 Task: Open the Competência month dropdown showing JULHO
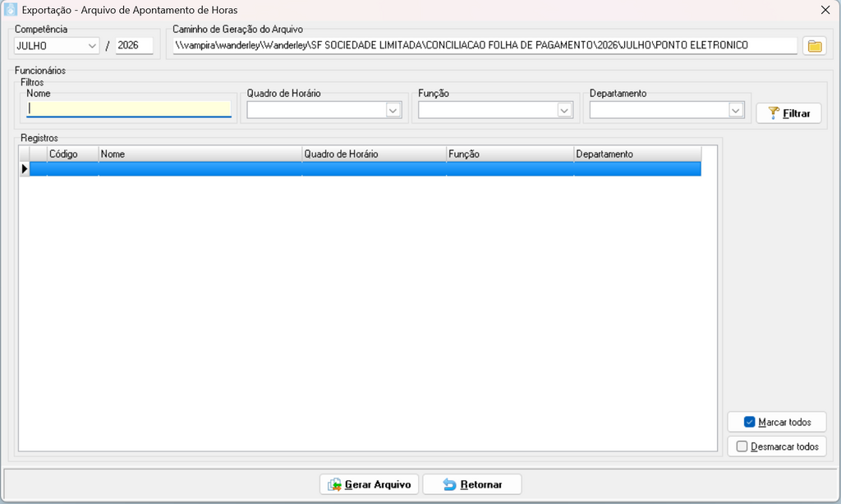tap(57, 46)
